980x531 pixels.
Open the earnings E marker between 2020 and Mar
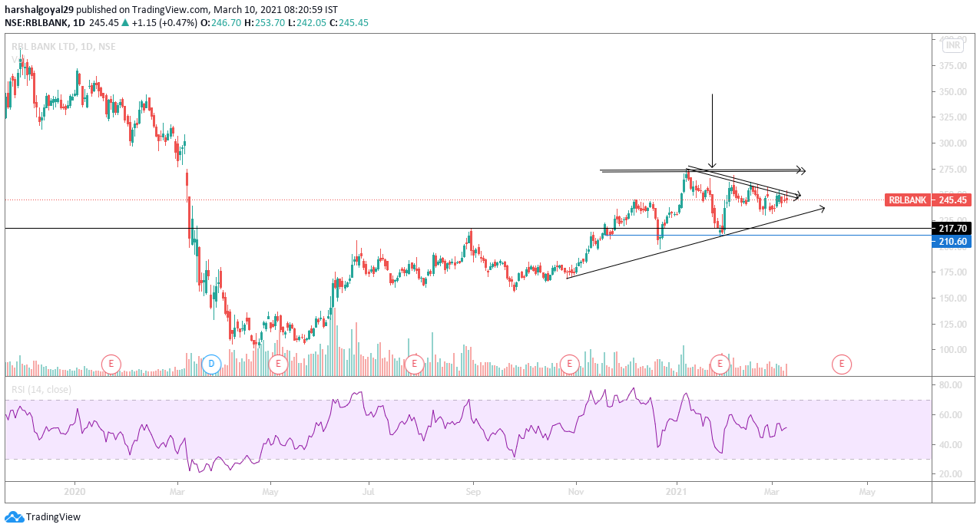point(111,364)
